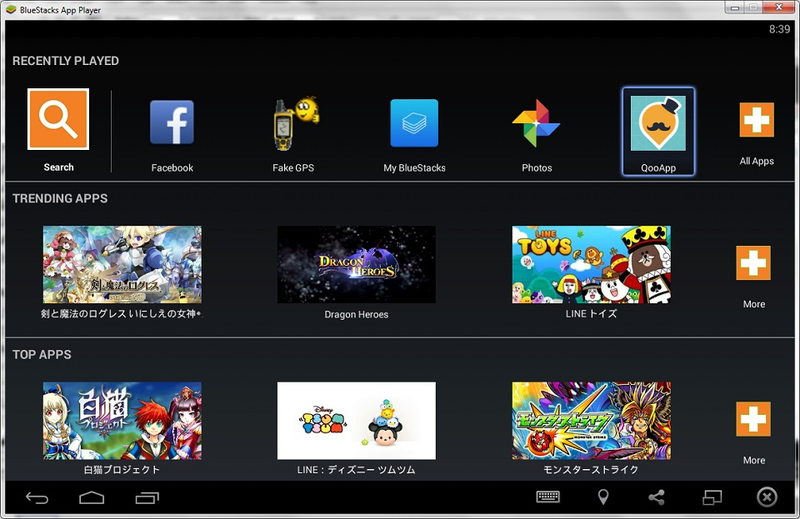Open the Monster Strike thumbnail
The width and height of the screenshot is (800, 519).
591,421
